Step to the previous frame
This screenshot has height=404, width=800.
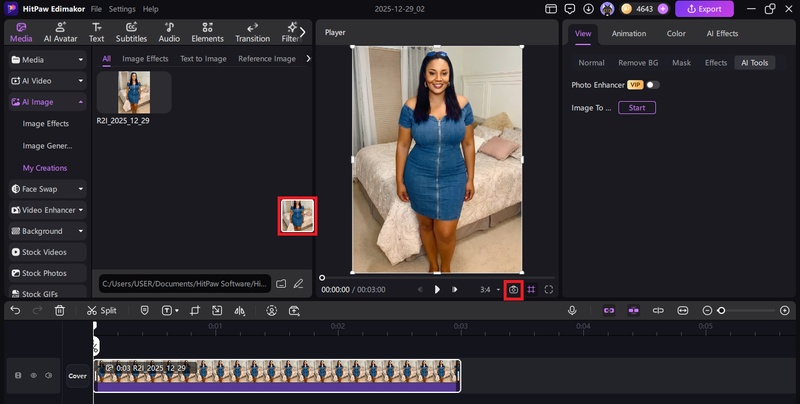(420, 289)
